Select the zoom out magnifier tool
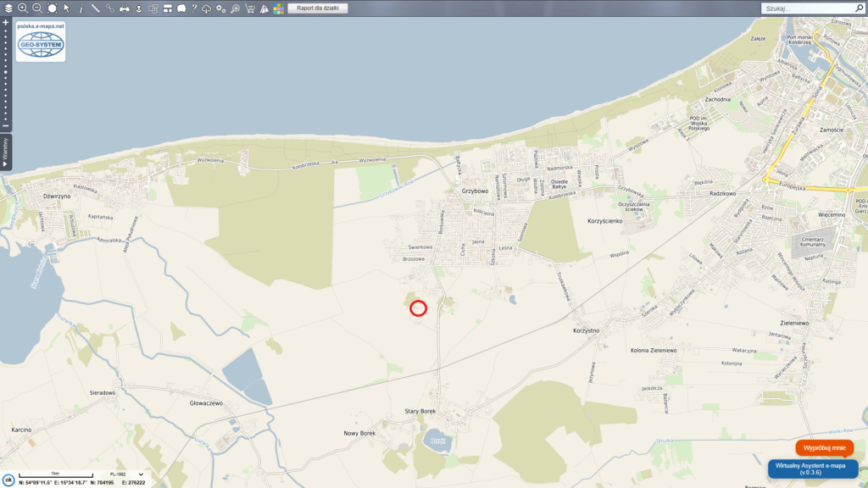The width and height of the screenshot is (868, 488). pos(37,8)
